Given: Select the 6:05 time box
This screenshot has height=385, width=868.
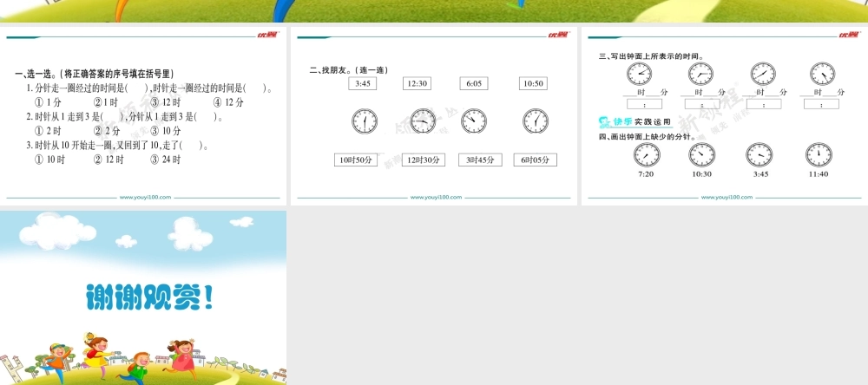Looking at the screenshot, I should pyautogui.click(x=474, y=83).
